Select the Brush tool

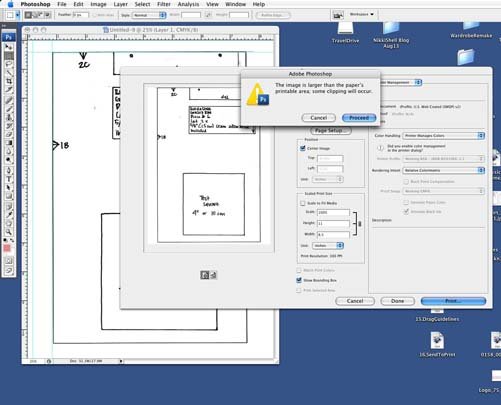9,109
